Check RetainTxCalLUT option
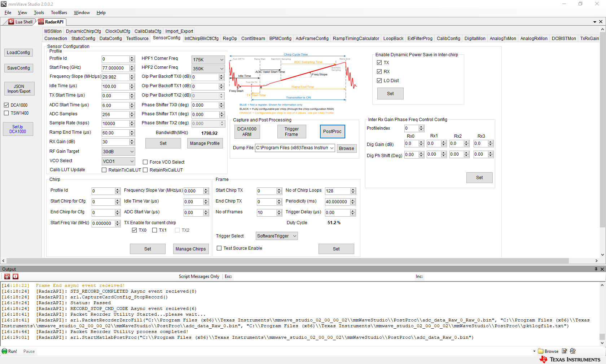The height and width of the screenshot is (364, 606). tap(104, 170)
